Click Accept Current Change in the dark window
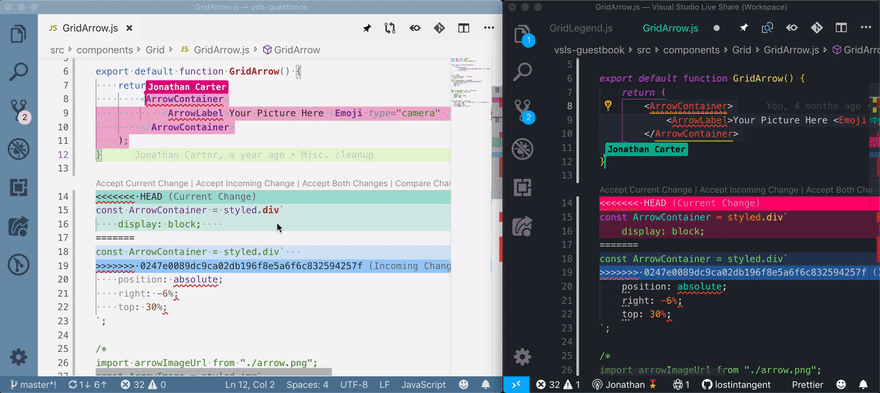This screenshot has height=393, width=880. coord(645,190)
